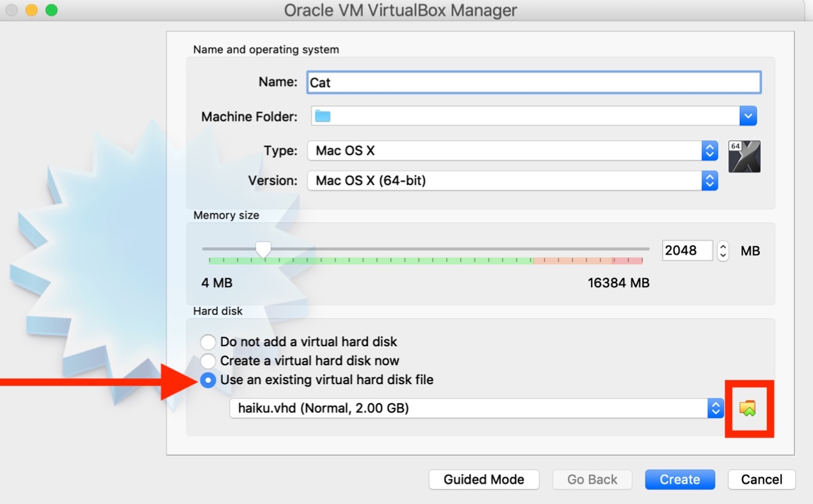813x504 pixels.
Task: Select 'Use an existing virtual hard disk file'
Action: [209, 380]
